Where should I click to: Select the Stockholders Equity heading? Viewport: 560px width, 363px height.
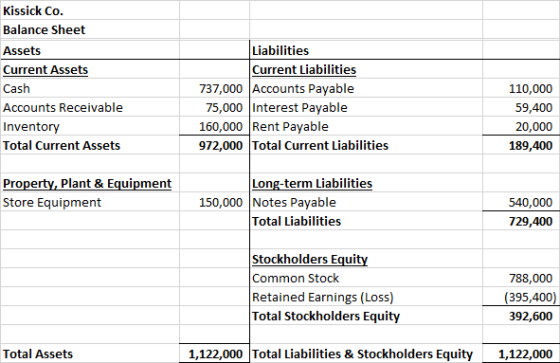(310, 259)
